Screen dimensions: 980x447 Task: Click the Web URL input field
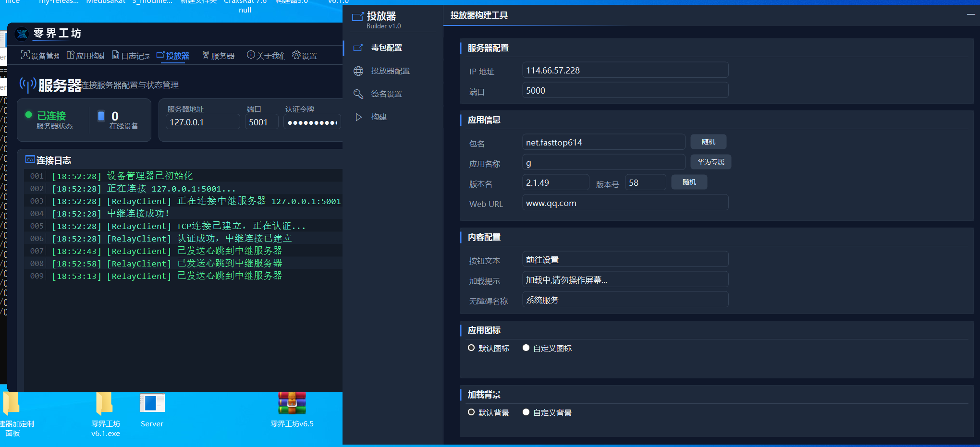[625, 203]
